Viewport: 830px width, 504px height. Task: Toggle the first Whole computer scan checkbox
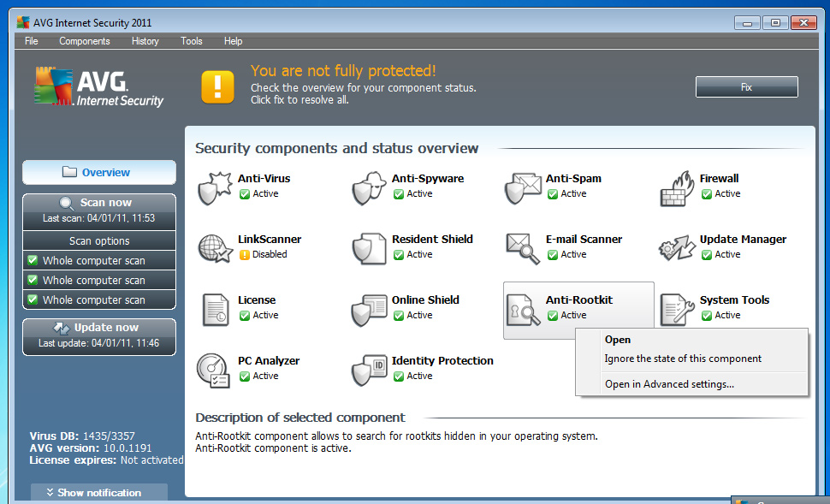click(x=33, y=260)
